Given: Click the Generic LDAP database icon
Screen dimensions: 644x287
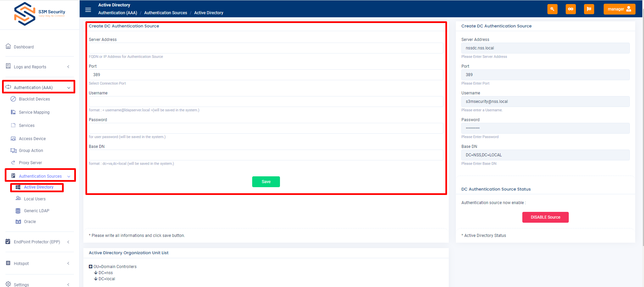Looking at the screenshot, I should tap(18, 211).
